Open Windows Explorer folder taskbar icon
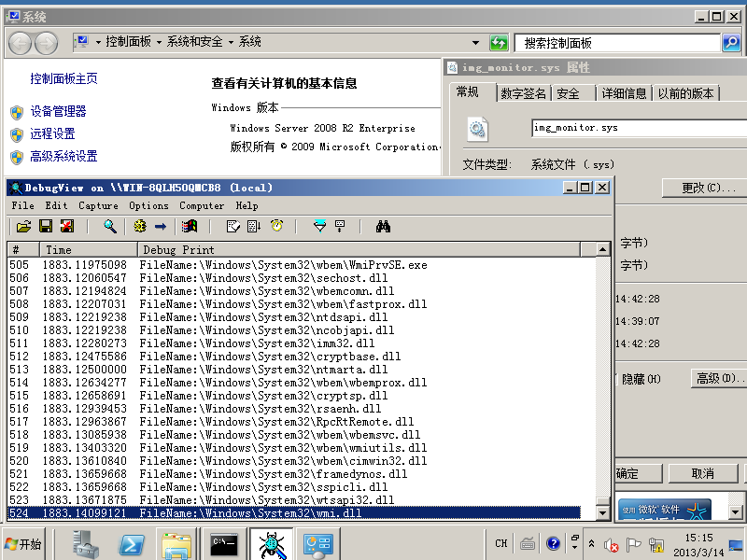The height and width of the screenshot is (560, 747). pos(177,544)
